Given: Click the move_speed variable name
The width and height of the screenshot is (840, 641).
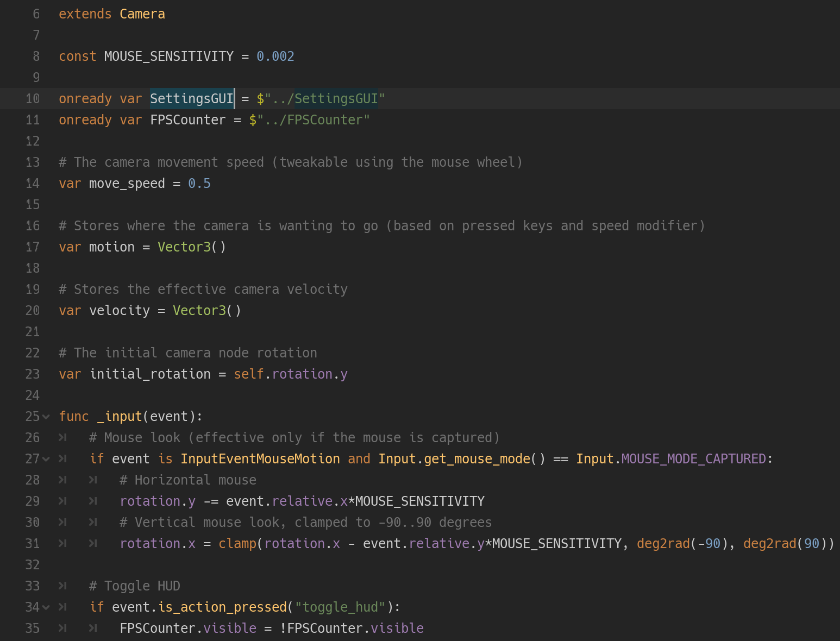Looking at the screenshot, I should click(x=127, y=184).
